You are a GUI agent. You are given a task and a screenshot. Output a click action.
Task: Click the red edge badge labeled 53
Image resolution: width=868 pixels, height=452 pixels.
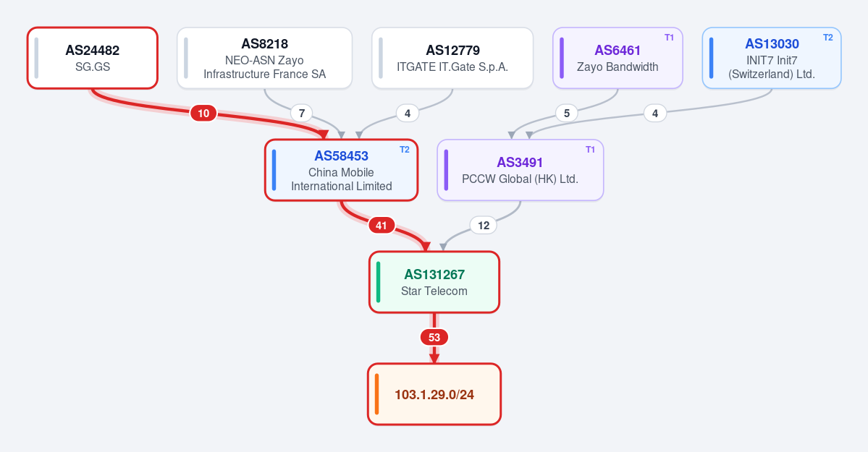point(434,337)
